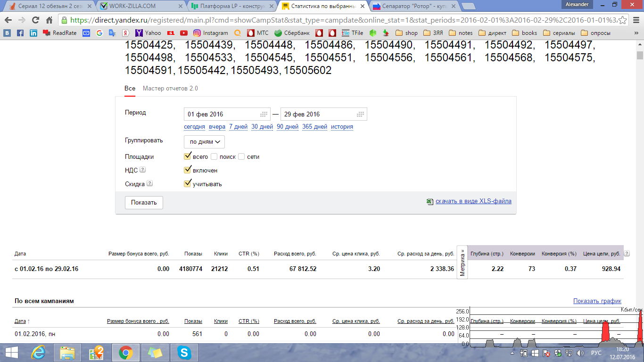
Task: Switch to WORK-ZILLA.COM browser tab
Action: [140, 6]
